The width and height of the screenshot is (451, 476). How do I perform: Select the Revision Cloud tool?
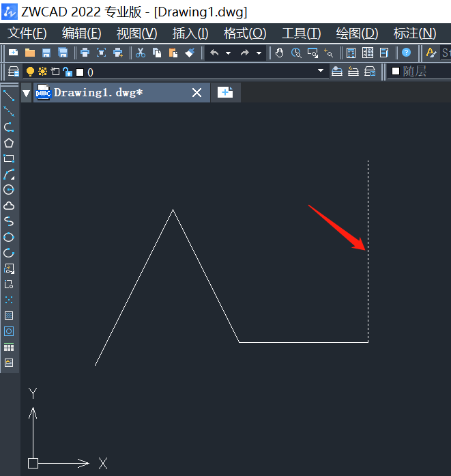[9, 206]
